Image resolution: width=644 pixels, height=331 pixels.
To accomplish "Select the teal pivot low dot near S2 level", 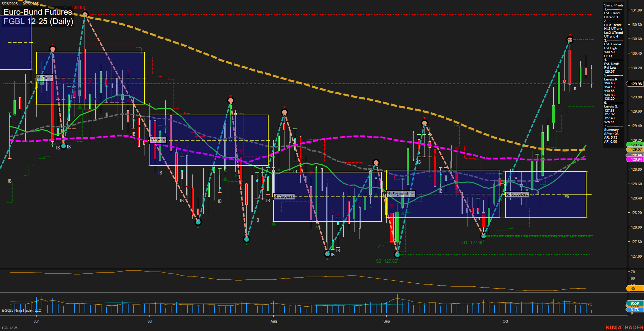I will pyautogui.click(x=397, y=254).
